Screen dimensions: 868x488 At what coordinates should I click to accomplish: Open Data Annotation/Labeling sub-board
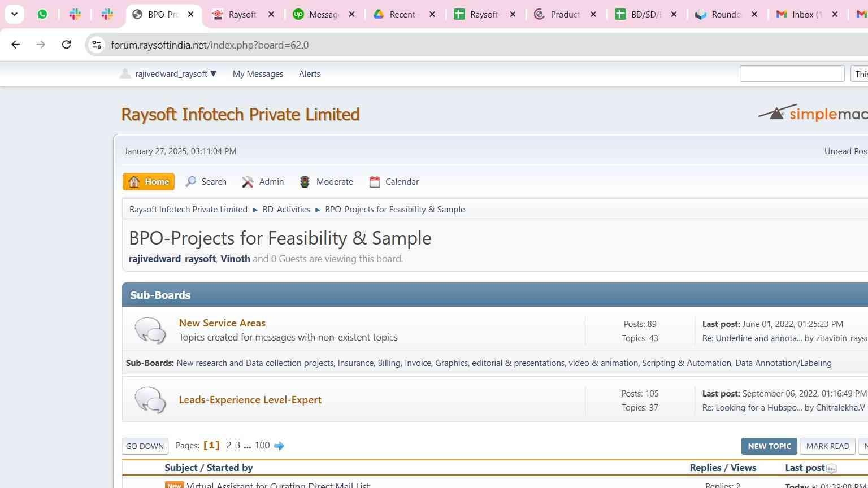(x=783, y=363)
